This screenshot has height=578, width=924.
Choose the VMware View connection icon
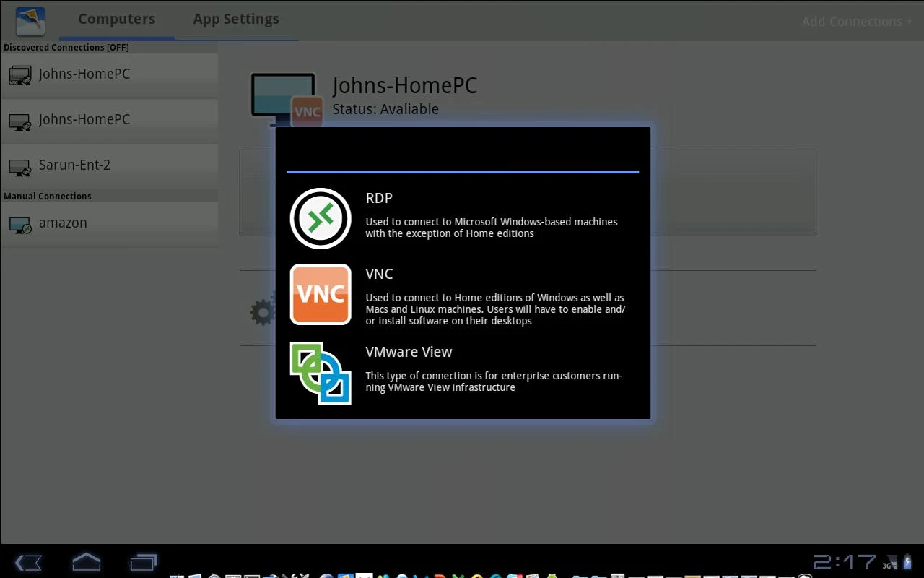(x=321, y=373)
